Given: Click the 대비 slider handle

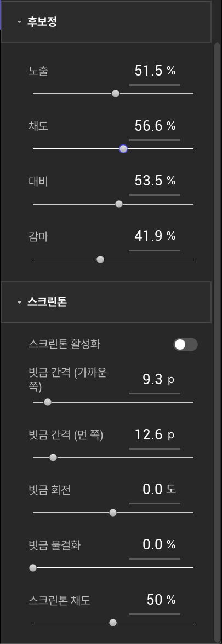Looking at the screenshot, I should 119,204.
